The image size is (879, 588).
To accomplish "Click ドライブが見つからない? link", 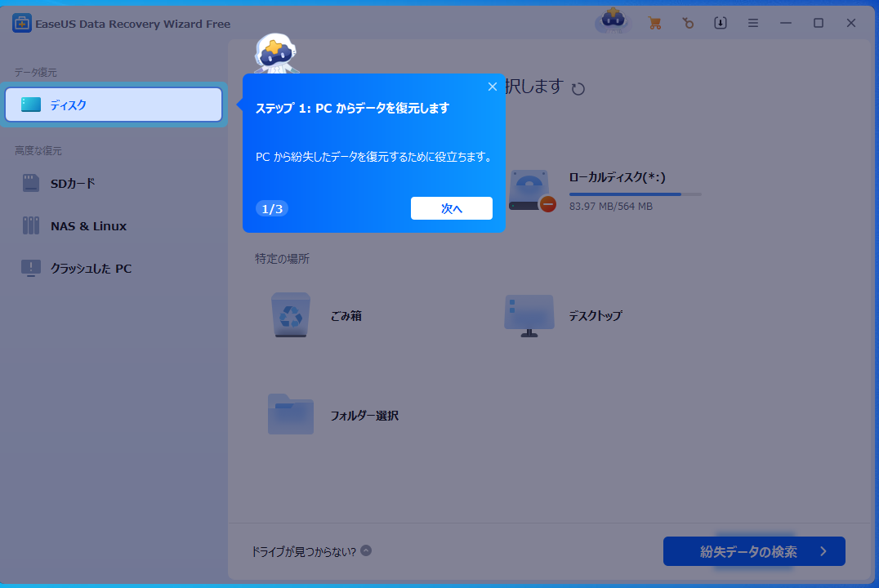I will (303, 551).
